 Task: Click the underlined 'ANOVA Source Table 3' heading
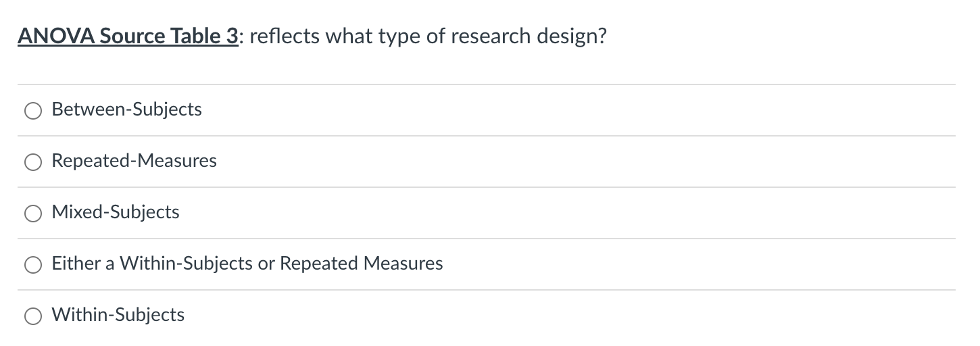point(128,36)
